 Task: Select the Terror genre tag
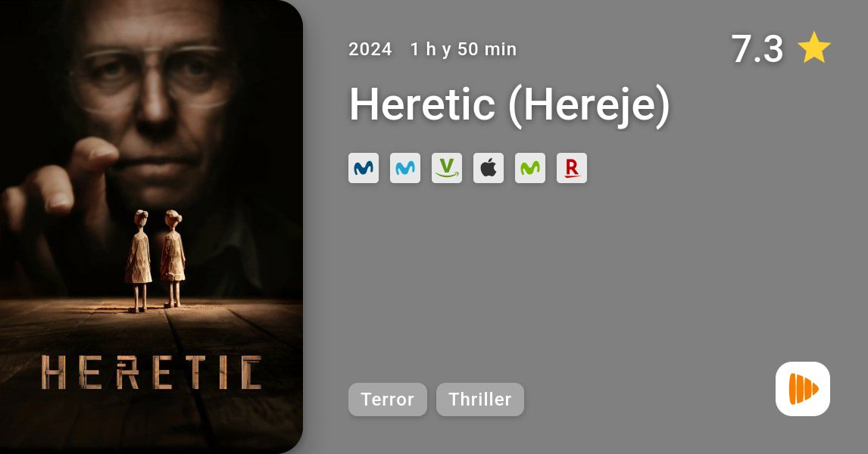point(388,400)
